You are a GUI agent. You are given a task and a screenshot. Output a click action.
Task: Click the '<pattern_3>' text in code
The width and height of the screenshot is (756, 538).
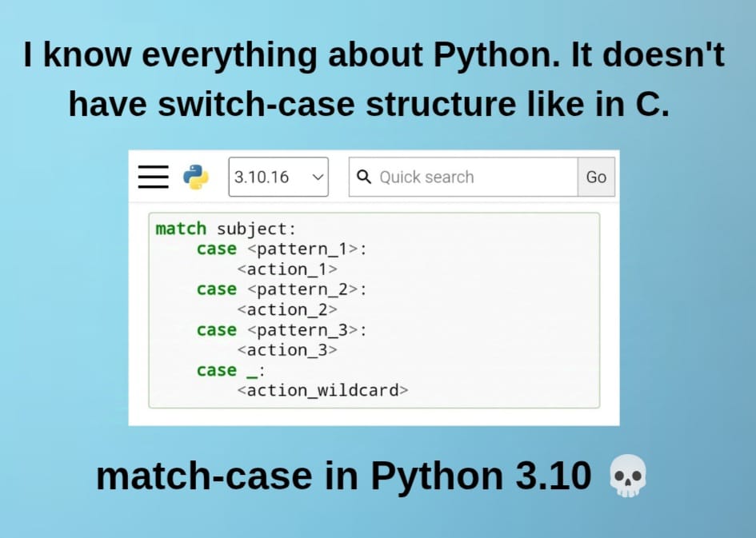point(302,330)
